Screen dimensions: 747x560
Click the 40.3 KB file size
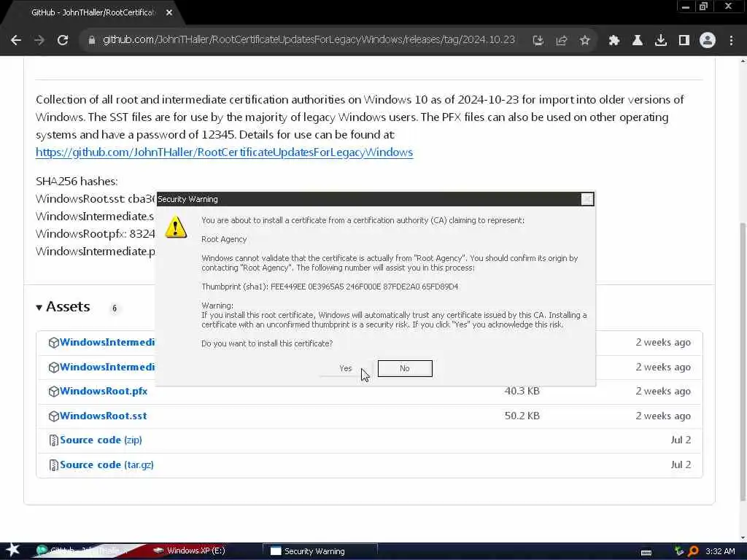click(x=522, y=391)
